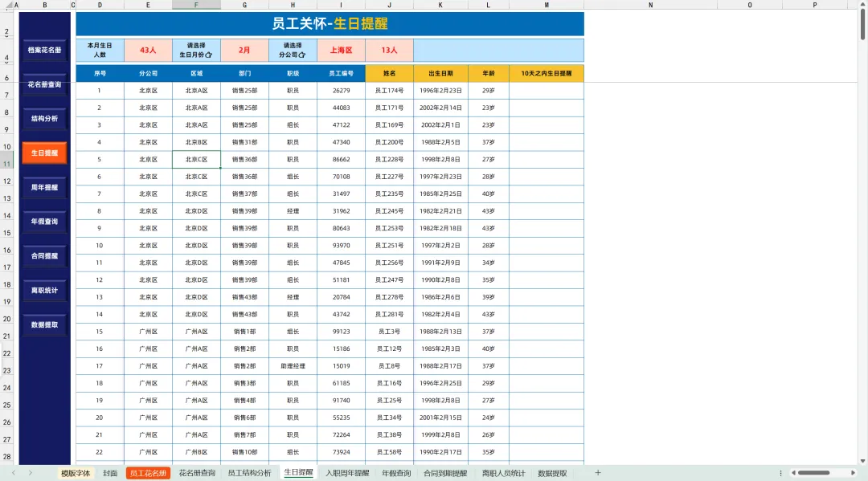Open the 离职人员统计 sheet tab
Viewport: 868px width, 481px height.
[x=503, y=473]
